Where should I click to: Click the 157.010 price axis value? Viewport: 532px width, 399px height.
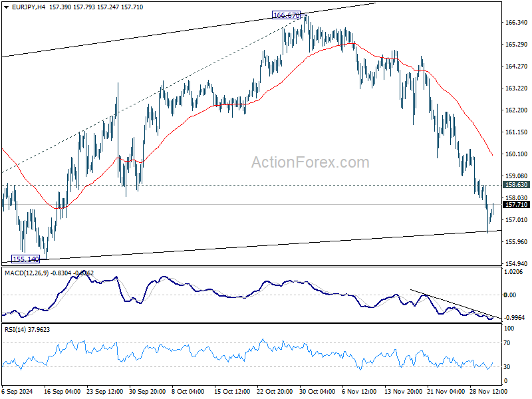click(x=516, y=220)
